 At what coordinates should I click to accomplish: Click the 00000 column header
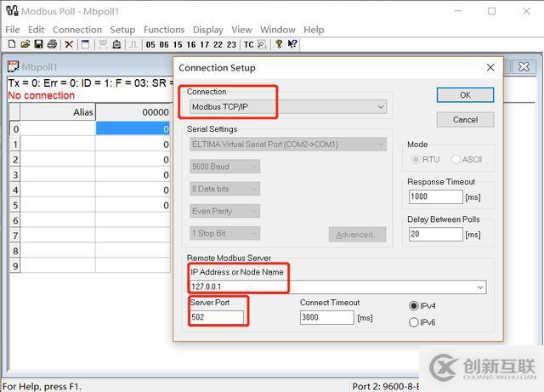pos(133,112)
